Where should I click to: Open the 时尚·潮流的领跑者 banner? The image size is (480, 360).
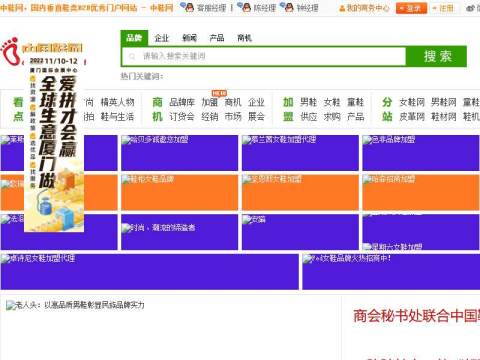pyautogui.click(x=180, y=232)
